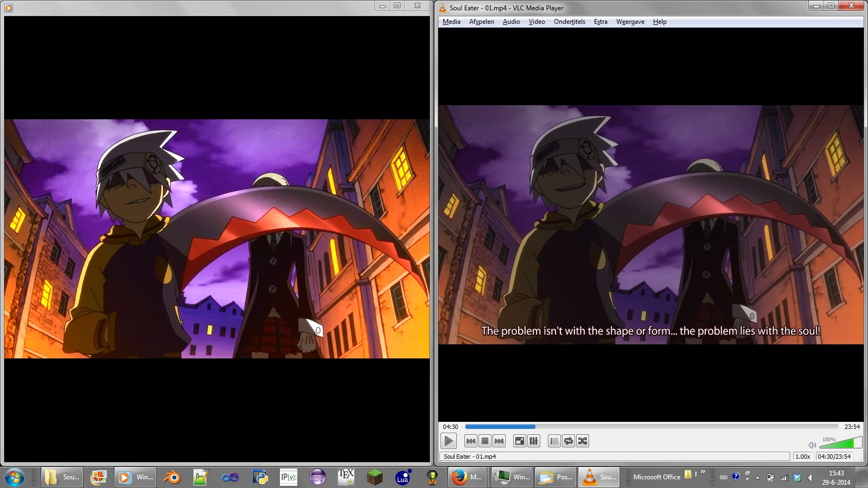868x488 pixels.
Task: Mute VLC audio via speaker icon
Action: point(812,445)
